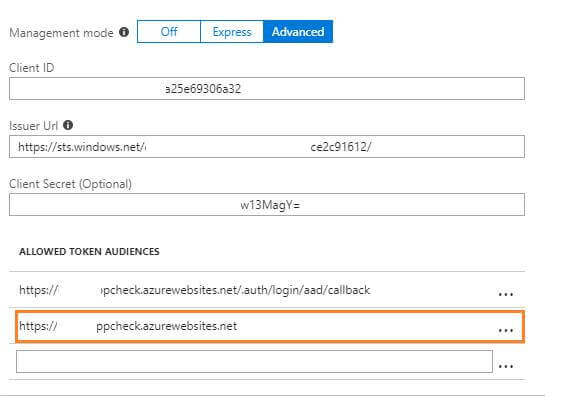Click the ALLOWED TOKEN AUDIENCES heading
This screenshot has width=561, height=401.
point(89,252)
